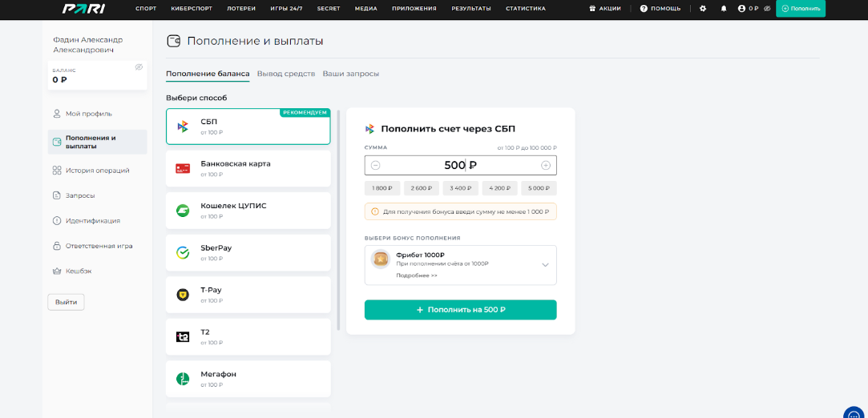
Task: Click the T-Pay yellow shield icon
Action: tap(183, 295)
